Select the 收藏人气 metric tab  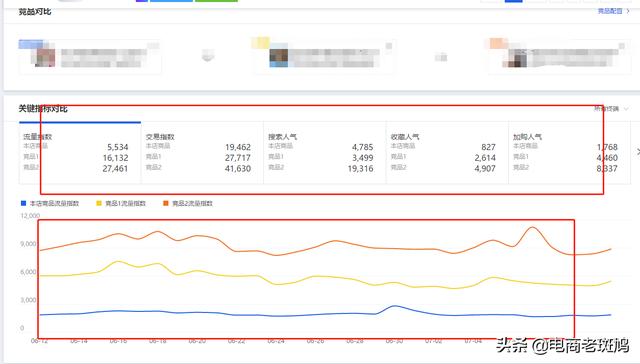pos(447,153)
